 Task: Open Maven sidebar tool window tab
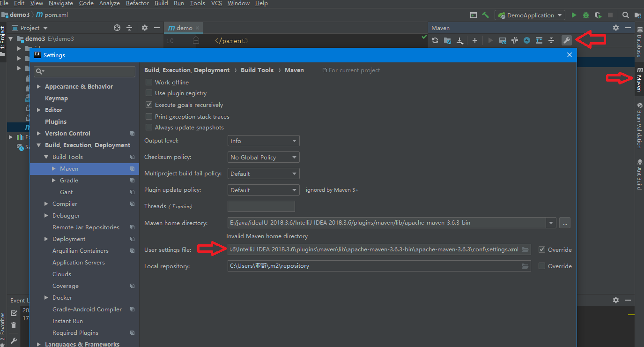[x=639, y=79]
